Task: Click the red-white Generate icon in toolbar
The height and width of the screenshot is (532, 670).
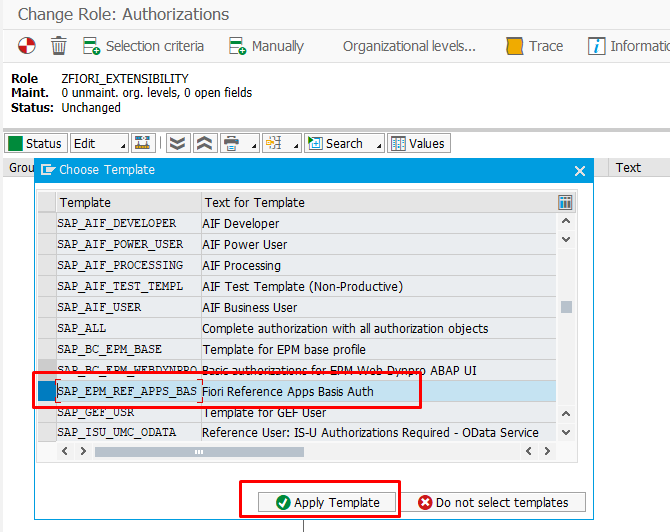Action: pos(26,46)
